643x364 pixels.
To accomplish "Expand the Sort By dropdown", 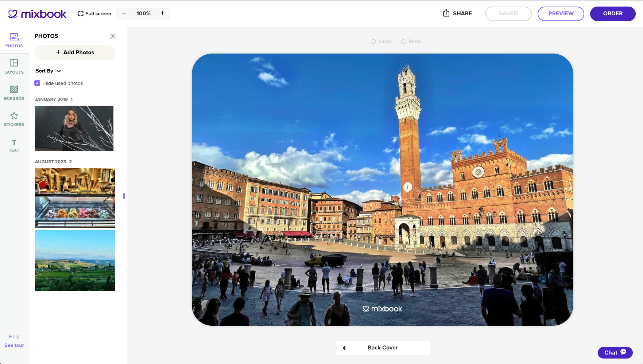I will click(x=48, y=71).
